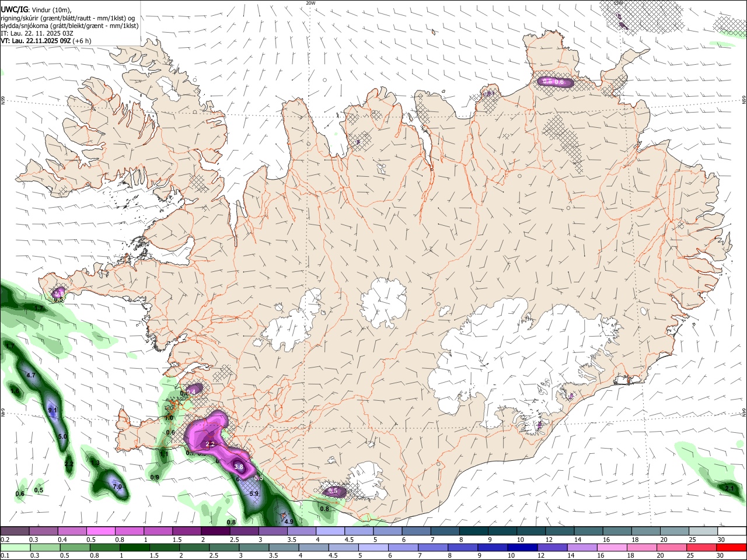Viewport: 747px width, 560px height.
Task: Click the 1.3 value in green rain cell
Action: click(x=95, y=463)
